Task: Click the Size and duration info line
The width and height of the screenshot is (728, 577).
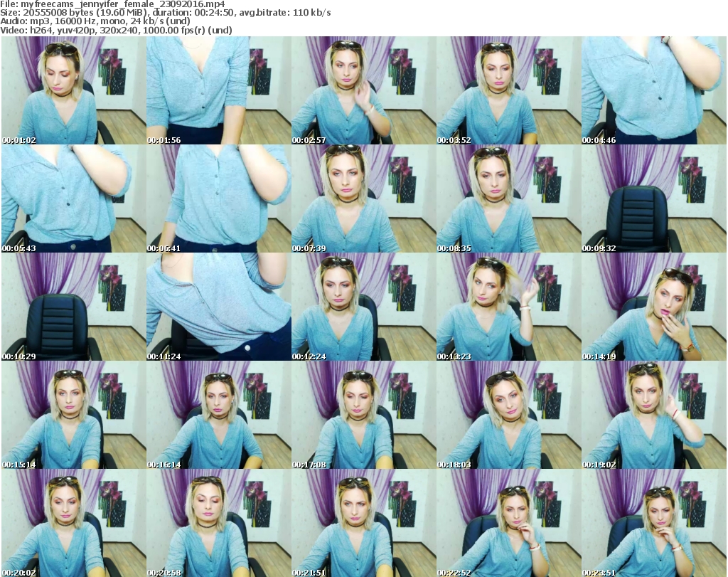Action: (x=165, y=13)
